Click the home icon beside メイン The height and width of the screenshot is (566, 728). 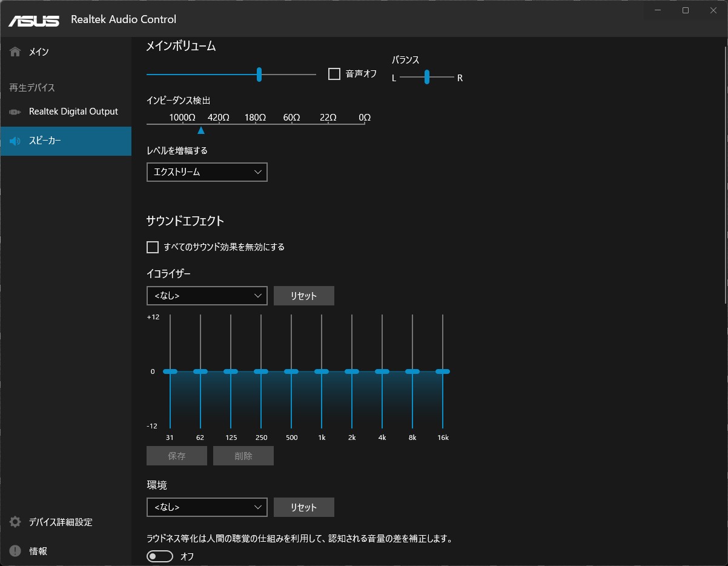tap(16, 52)
